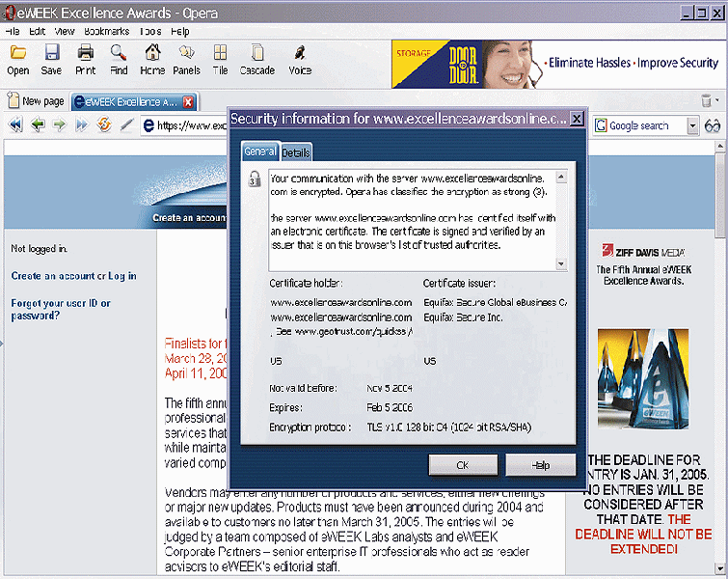Click the geotrust.com certificate holder line

click(x=341, y=331)
